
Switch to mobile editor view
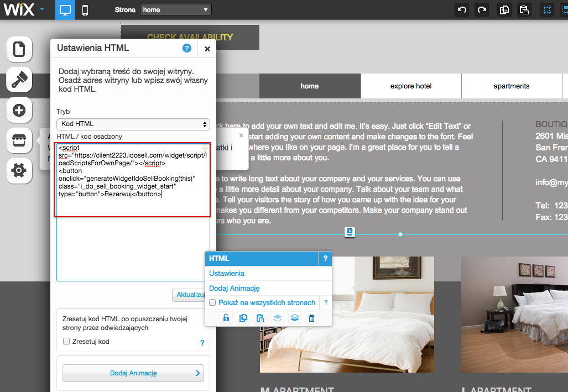[x=85, y=10]
